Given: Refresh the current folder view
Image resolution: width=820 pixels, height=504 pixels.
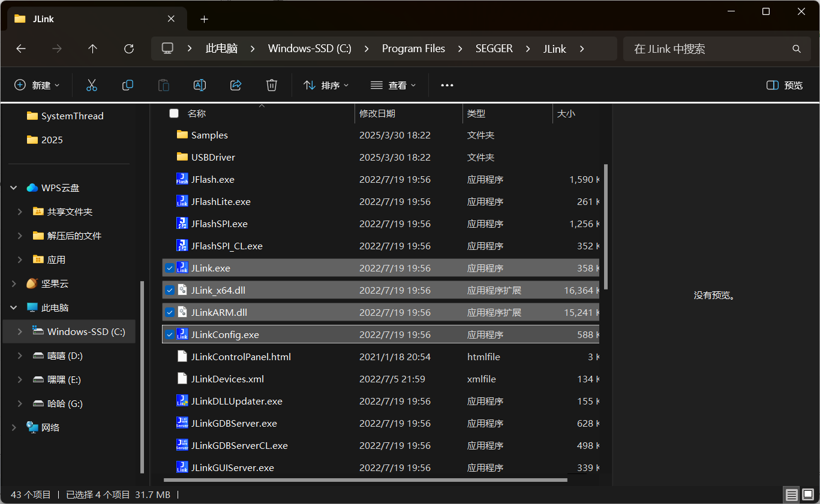Looking at the screenshot, I should 128,49.
